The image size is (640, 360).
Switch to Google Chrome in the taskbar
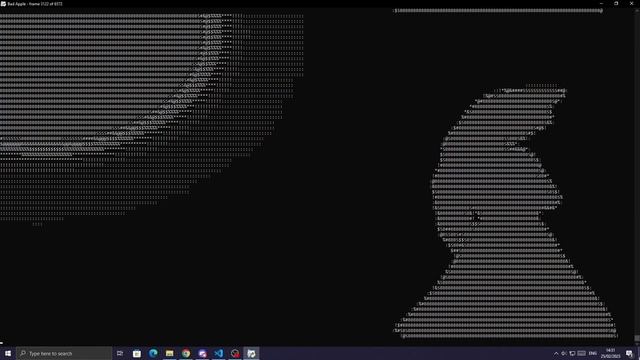click(x=186, y=353)
